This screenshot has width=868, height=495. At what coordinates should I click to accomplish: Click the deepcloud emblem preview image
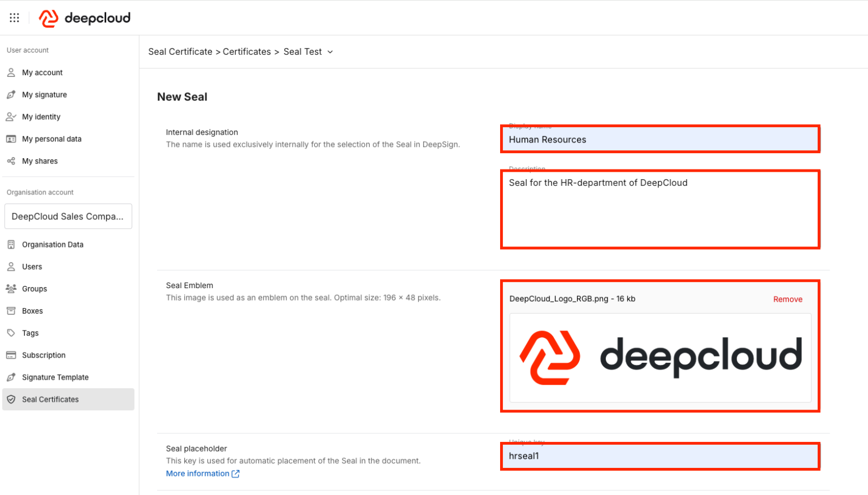(x=660, y=358)
